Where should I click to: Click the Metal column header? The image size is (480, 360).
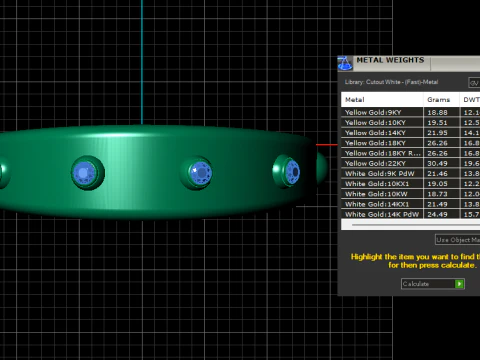tap(382, 100)
